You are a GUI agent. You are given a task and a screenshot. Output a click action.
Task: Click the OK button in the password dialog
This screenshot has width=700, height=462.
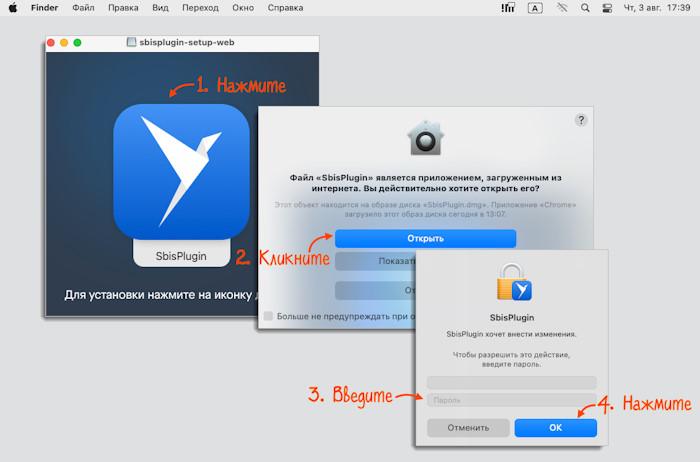coord(555,428)
